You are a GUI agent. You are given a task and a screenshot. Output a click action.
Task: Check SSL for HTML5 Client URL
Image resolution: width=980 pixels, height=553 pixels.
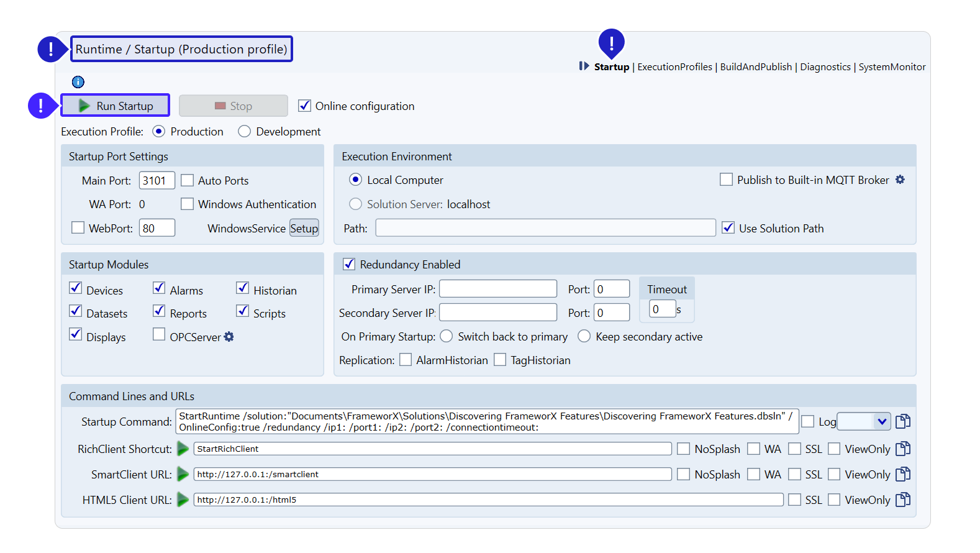[794, 500]
